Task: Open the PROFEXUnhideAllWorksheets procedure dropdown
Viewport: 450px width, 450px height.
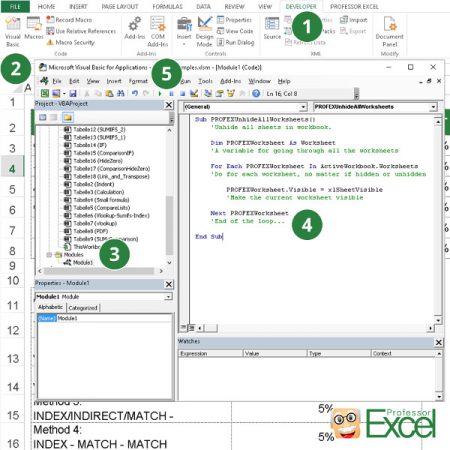Action: click(x=375, y=107)
